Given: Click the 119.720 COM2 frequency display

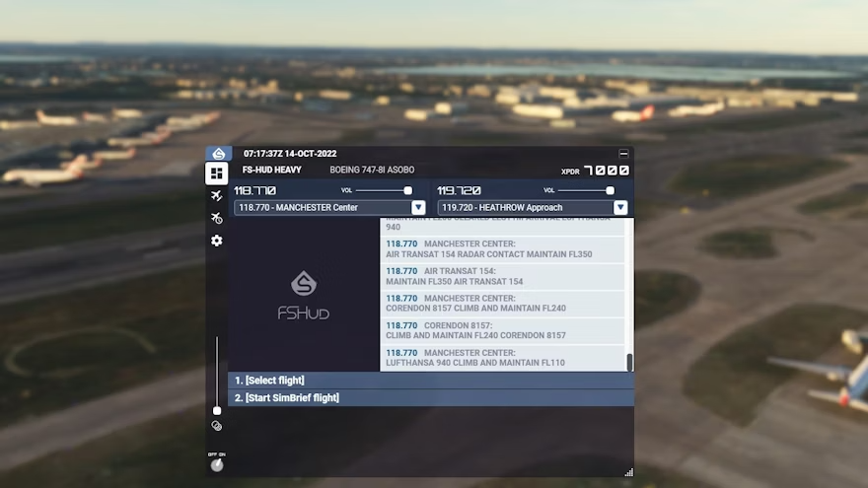Looking at the screenshot, I should pos(459,190).
